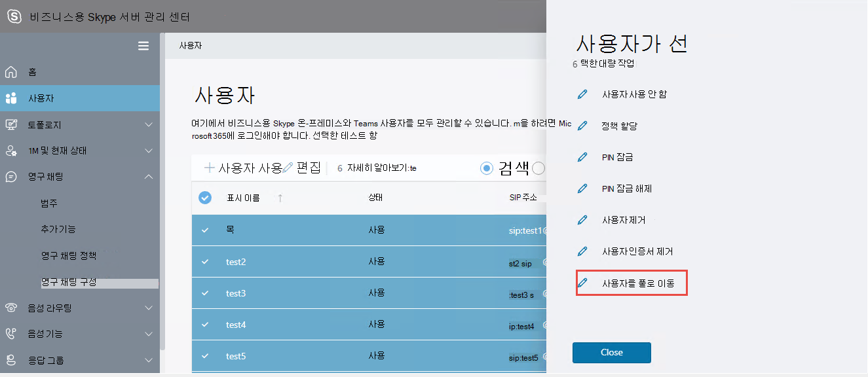Click pencil icon next to 사용자 제거

(x=582, y=220)
